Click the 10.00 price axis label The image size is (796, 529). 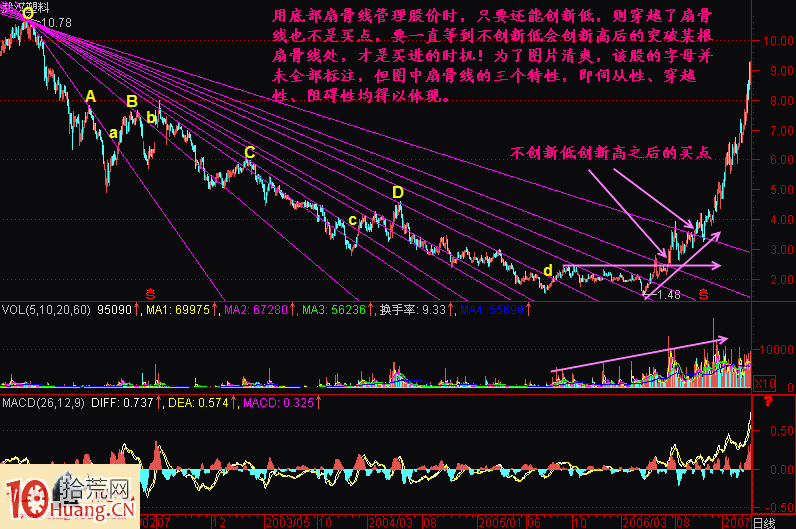tap(779, 41)
